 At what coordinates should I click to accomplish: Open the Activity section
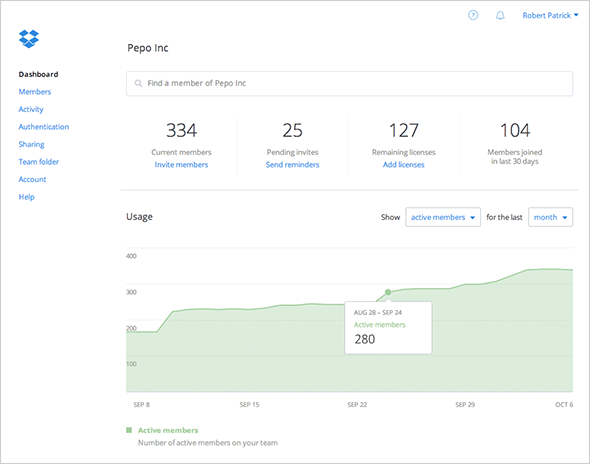click(31, 110)
